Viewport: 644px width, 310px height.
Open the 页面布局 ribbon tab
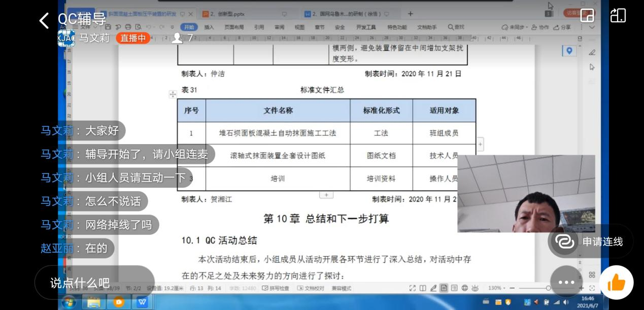[234, 27]
